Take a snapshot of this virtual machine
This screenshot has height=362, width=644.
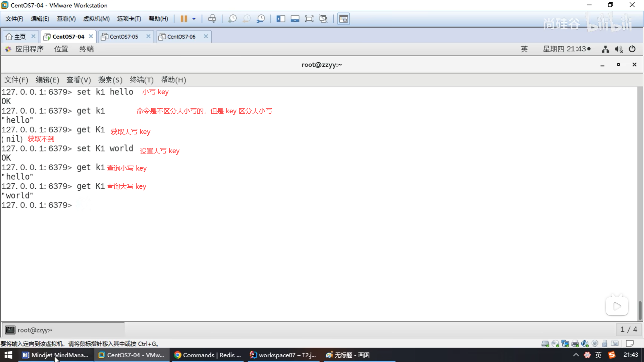[x=232, y=19]
